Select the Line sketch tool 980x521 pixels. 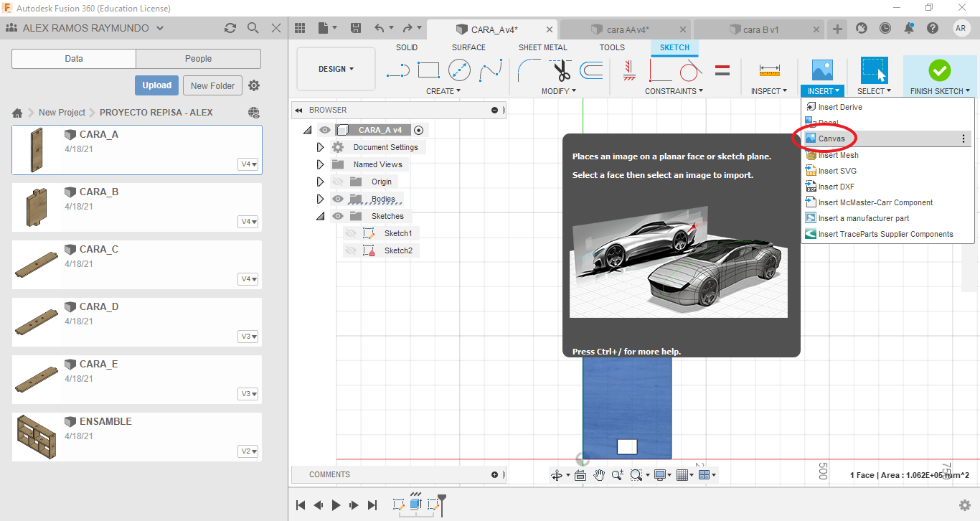tap(397, 70)
